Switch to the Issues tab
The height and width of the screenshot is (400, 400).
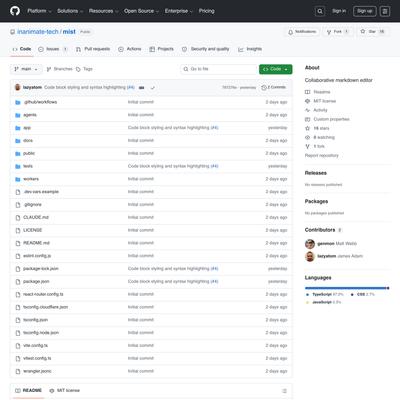(x=53, y=49)
